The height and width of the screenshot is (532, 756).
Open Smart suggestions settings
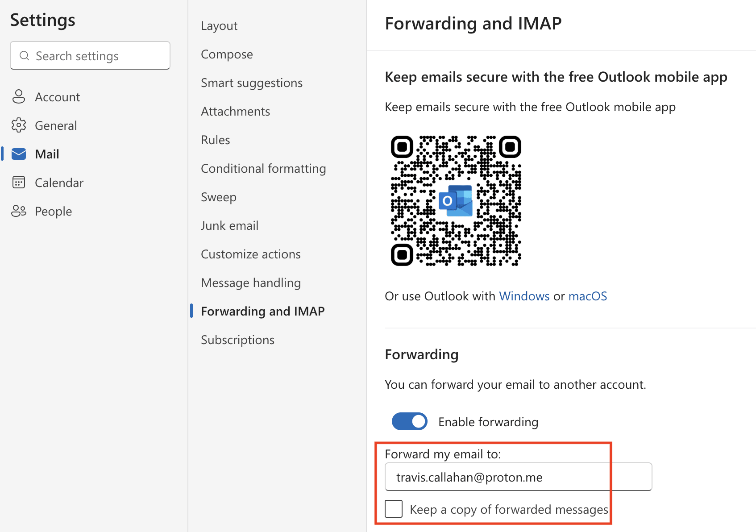tap(252, 83)
